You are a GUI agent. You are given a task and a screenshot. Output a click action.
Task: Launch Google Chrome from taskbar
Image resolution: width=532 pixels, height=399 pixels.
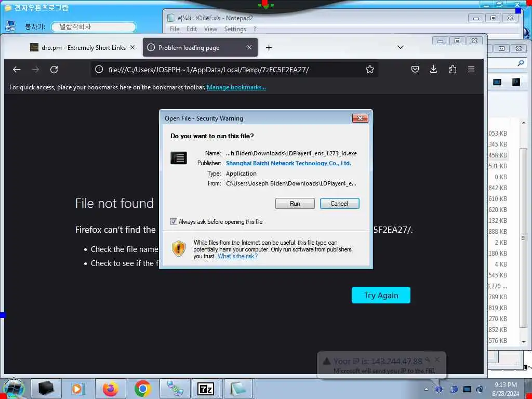[142, 389]
